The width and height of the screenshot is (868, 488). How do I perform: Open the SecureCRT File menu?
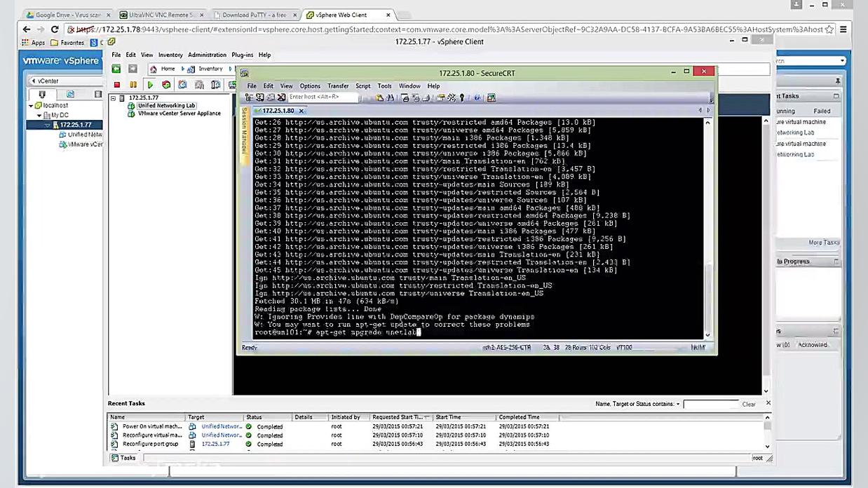pyautogui.click(x=252, y=86)
